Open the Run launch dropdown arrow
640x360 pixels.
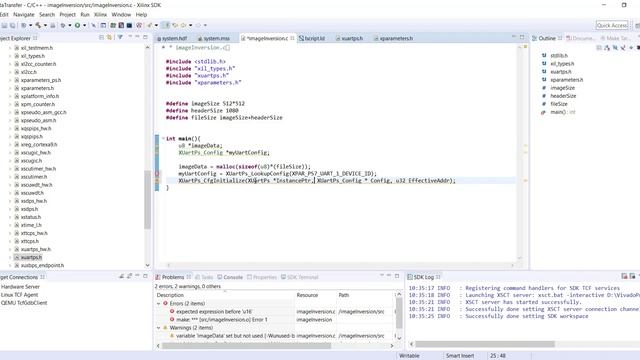[84, 25]
